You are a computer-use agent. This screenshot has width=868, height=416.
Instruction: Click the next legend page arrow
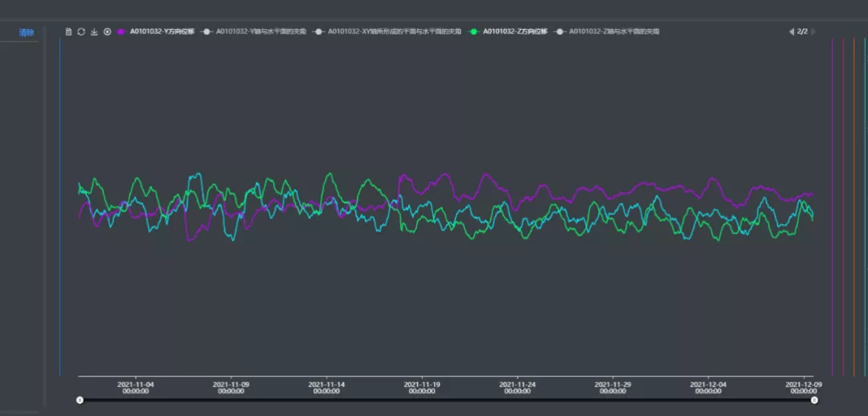coord(813,31)
